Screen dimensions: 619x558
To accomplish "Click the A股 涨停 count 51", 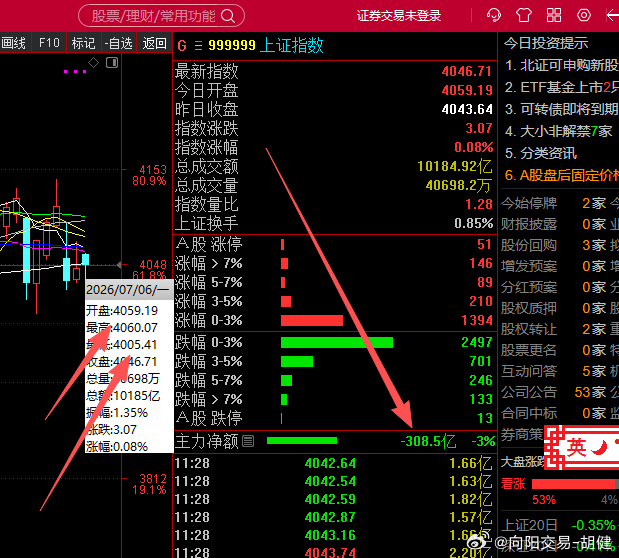I will click(x=484, y=244).
